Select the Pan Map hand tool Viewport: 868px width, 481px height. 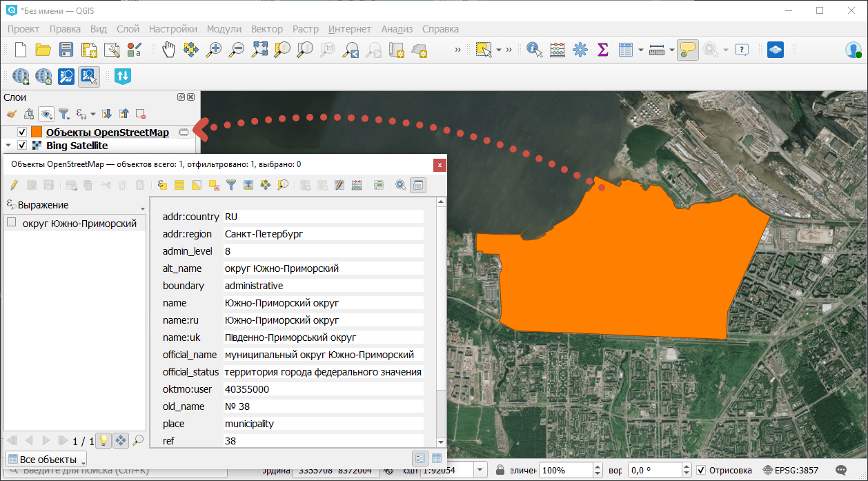tap(169, 49)
